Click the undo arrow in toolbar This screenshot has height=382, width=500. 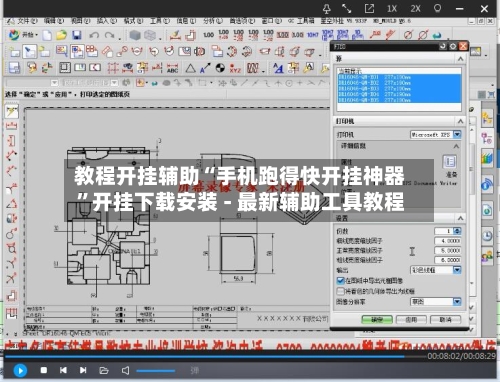click(94, 35)
